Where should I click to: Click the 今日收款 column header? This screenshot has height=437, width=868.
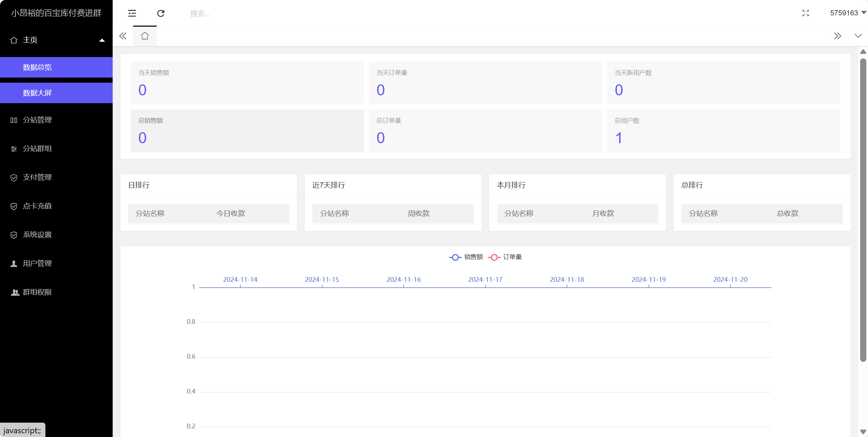coord(231,214)
